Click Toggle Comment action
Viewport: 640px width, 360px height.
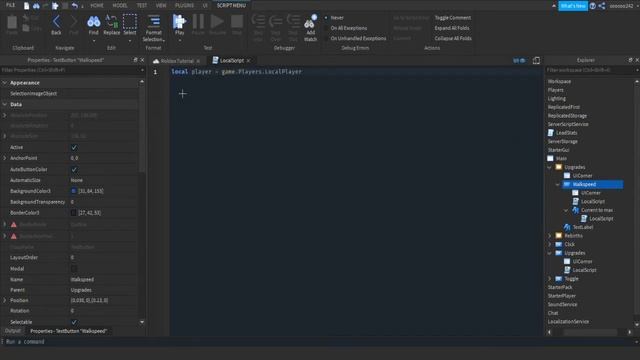[x=453, y=18]
